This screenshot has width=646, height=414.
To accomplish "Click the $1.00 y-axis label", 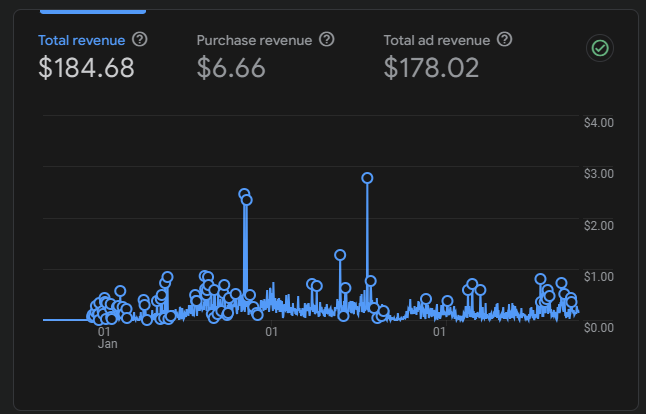I will (598, 276).
